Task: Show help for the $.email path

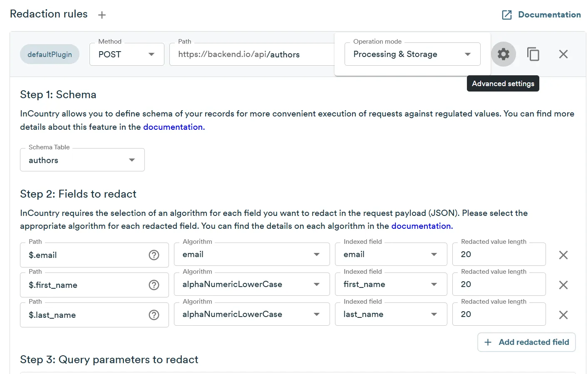Action: tap(154, 255)
